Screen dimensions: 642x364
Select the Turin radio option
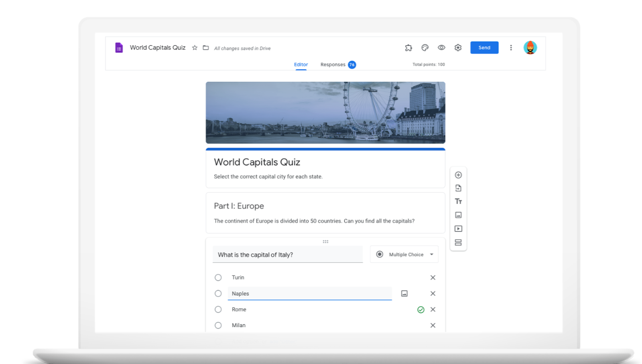coord(218,277)
